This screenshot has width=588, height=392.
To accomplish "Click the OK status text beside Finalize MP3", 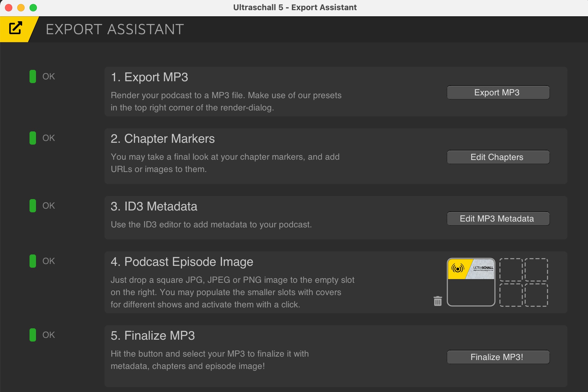I will tap(49, 335).
